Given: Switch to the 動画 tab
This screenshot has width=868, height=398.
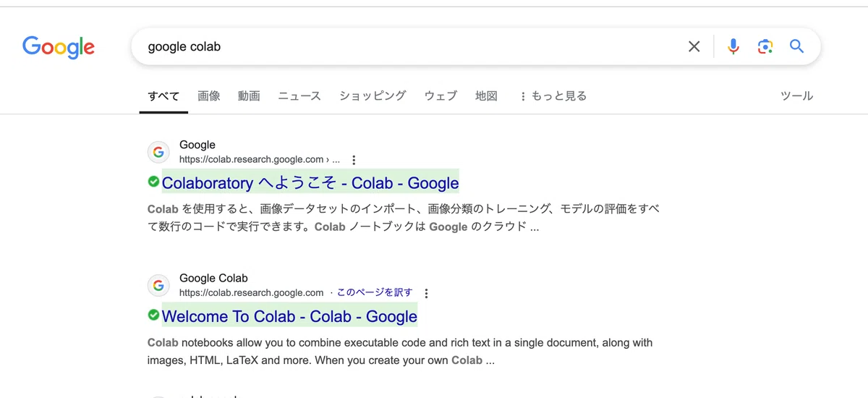Looking at the screenshot, I should (x=249, y=96).
